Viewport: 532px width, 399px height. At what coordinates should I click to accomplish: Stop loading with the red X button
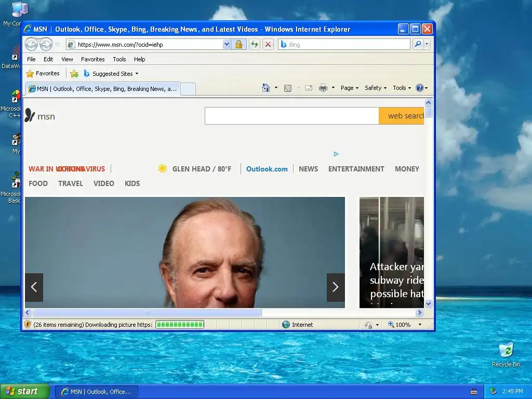(x=268, y=45)
